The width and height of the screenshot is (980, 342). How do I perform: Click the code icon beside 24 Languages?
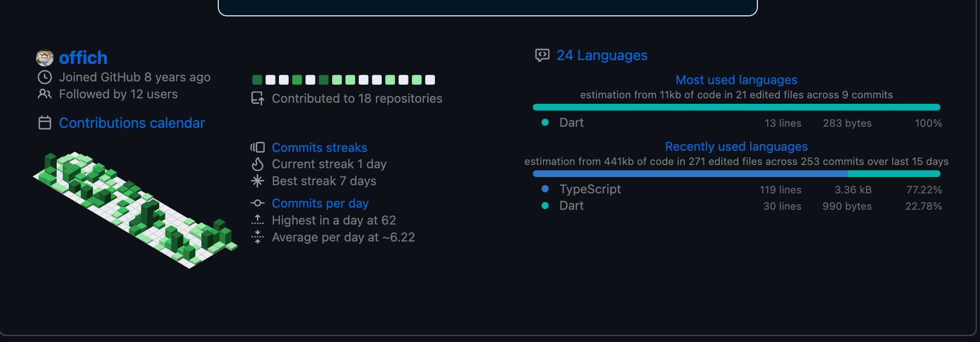[542, 55]
